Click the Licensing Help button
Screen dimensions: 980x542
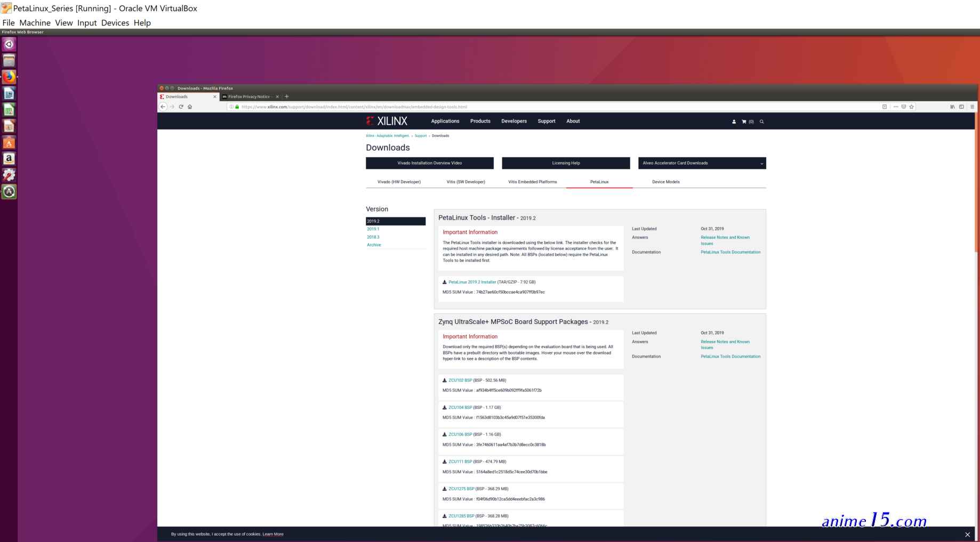[x=566, y=163]
